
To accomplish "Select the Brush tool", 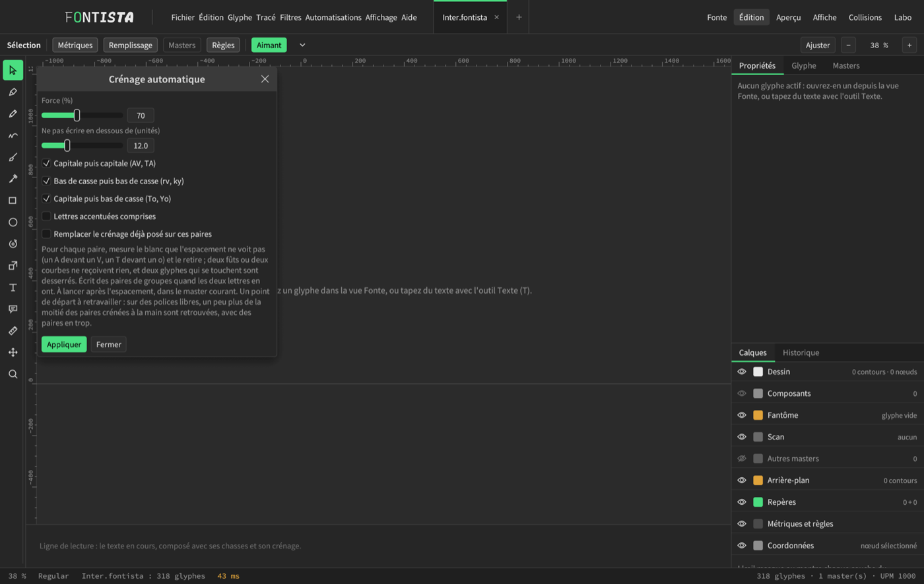I will tap(13, 157).
